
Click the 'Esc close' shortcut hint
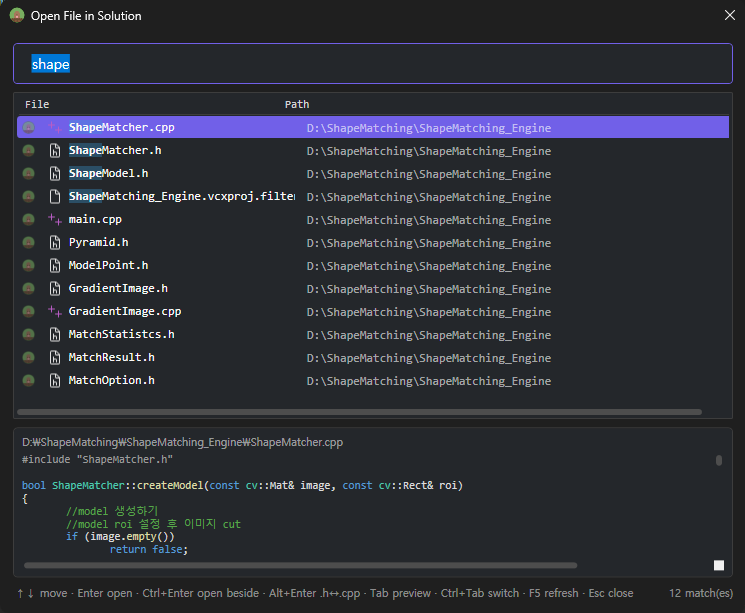click(611, 593)
